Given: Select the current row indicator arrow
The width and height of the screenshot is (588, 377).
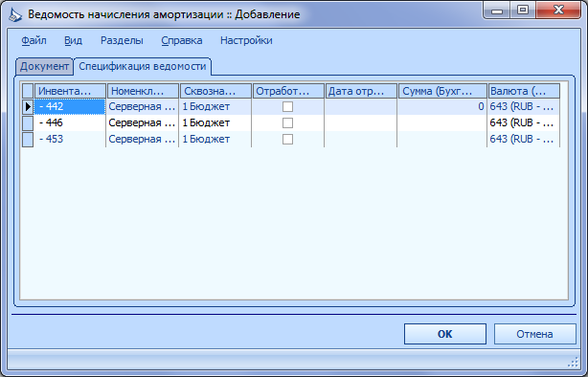Looking at the screenshot, I should [28, 107].
